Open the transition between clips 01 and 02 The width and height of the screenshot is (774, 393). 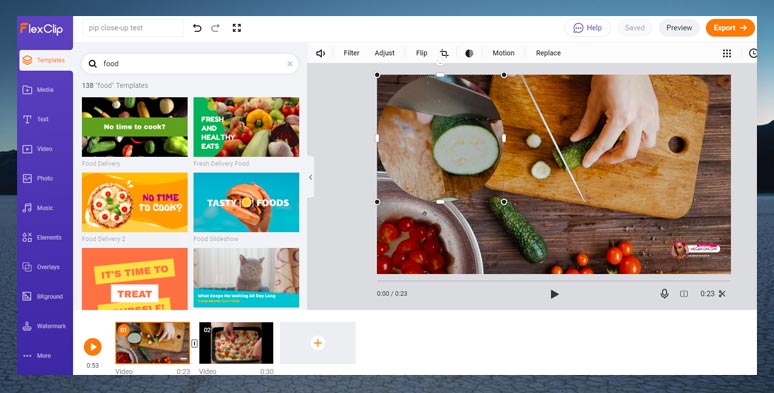[x=194, y=343]
